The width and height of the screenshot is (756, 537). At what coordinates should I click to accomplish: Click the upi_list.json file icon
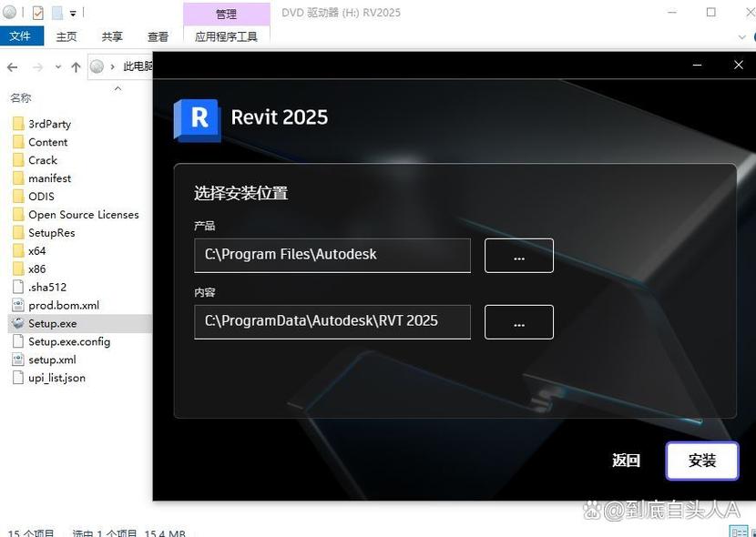(18, 378)
